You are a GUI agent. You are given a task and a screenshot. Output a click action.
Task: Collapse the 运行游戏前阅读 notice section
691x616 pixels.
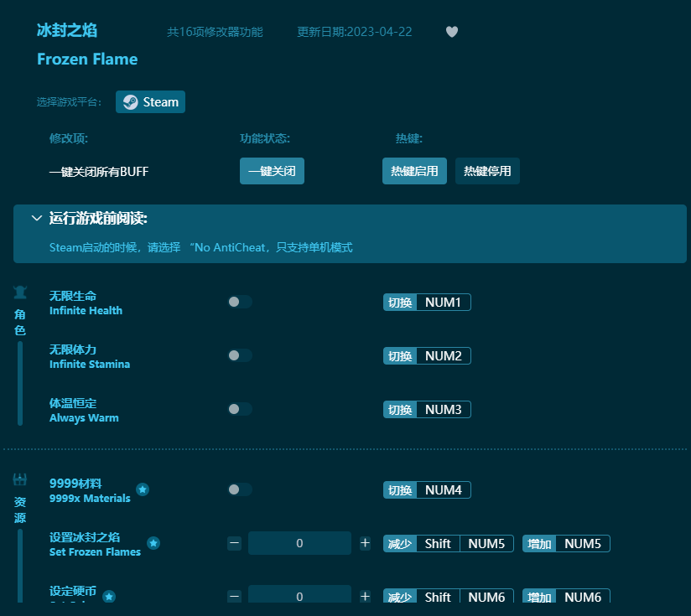pyautogui.click(x=37, y=217)
